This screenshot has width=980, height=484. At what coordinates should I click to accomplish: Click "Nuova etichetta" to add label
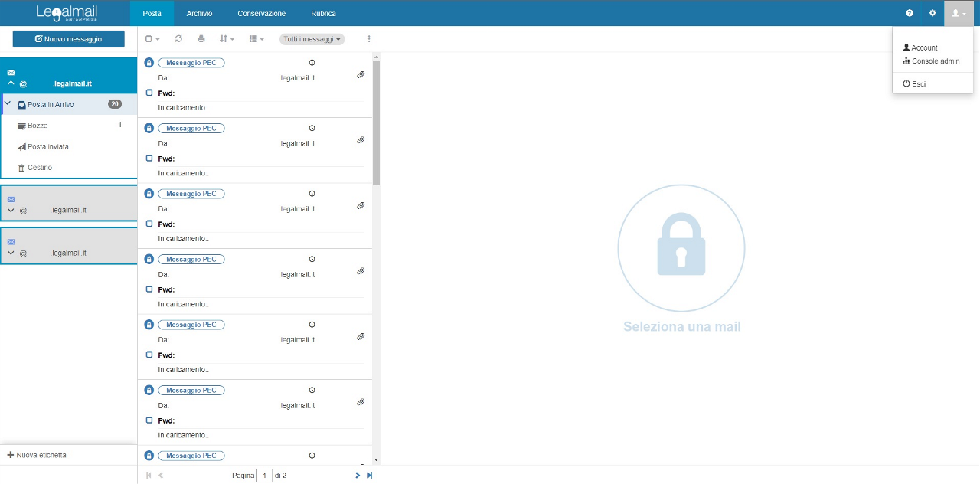(37, 455)
